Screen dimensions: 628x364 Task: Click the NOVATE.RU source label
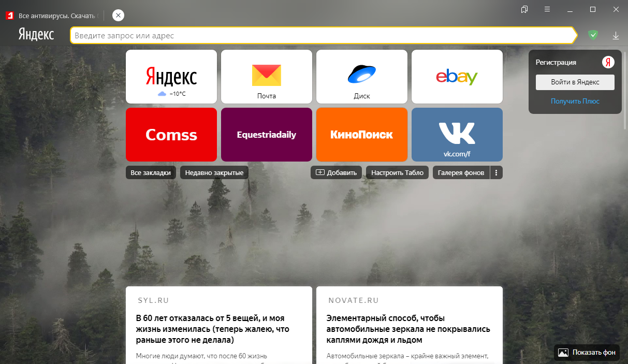pos(354,300)
